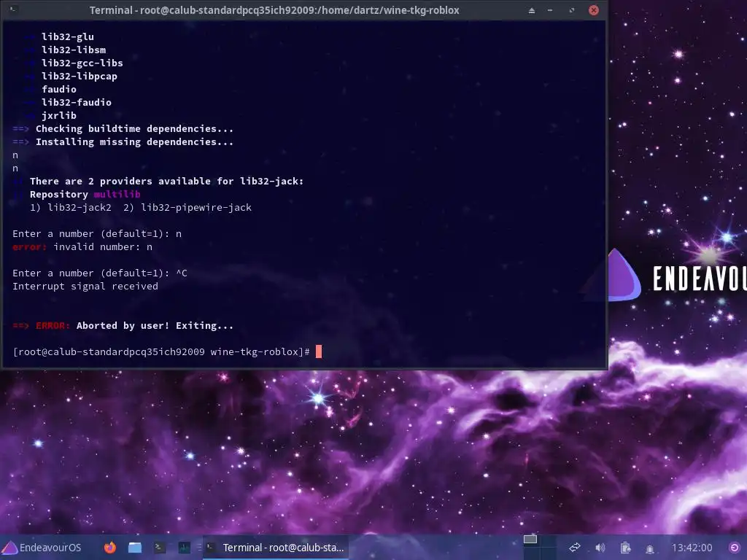Viewport: 747px width, 560px height.
Task: Click the 'Interrupt signal received' line
Action: tap(85, 286)
